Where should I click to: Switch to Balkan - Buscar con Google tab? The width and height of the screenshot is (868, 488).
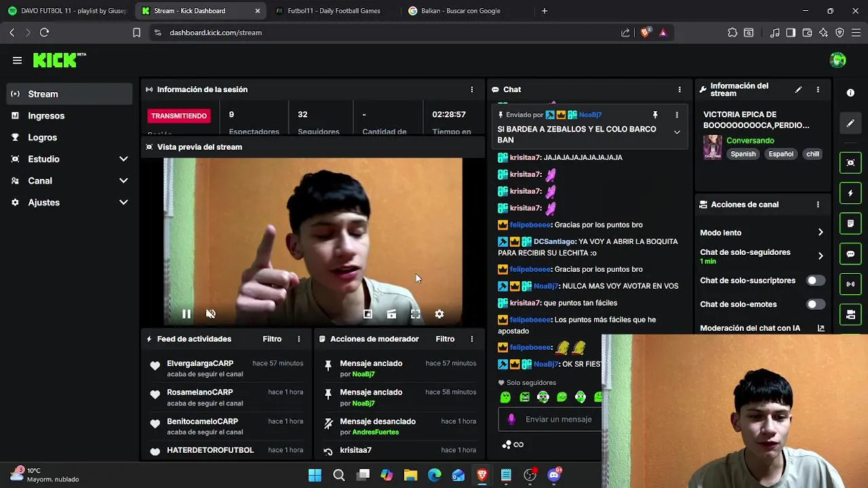[x=461, y=11]
